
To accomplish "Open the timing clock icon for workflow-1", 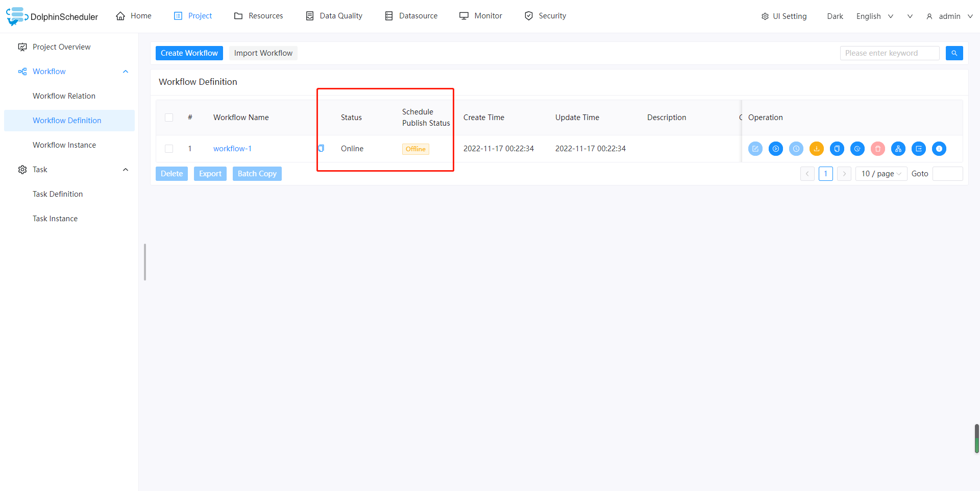I will (796, 149).
